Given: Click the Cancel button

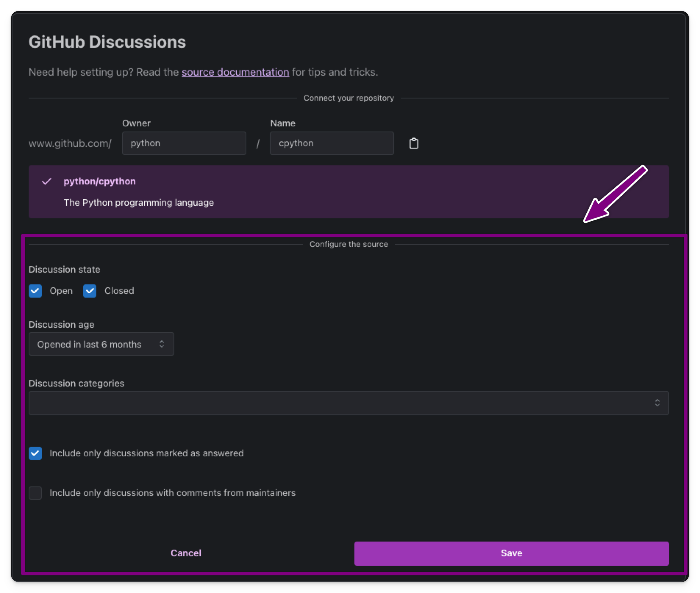Looking at the screenshot, I should (186, 553).
